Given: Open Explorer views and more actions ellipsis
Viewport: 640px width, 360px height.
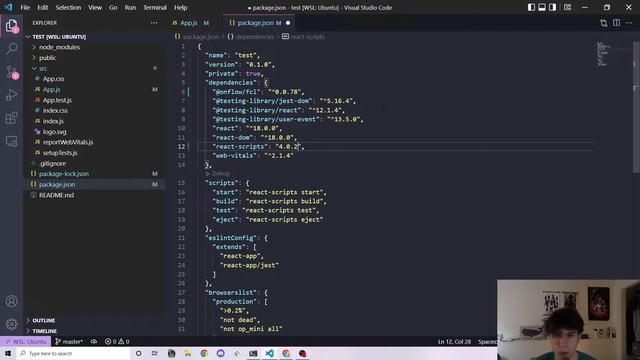Looking at the screenshot, I should [x=154, y=23].
